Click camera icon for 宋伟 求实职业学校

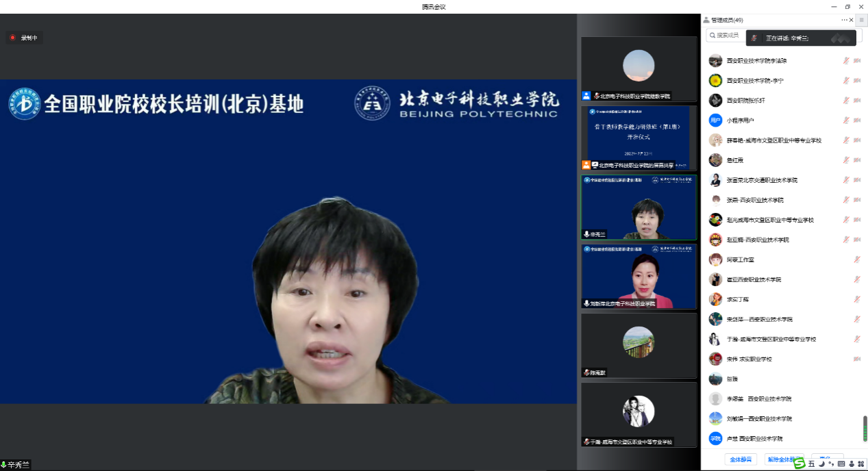tap(857, 359)
